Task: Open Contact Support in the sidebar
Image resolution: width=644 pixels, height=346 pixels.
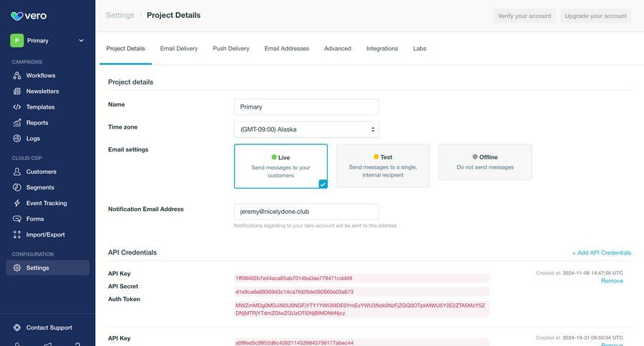Action: click(x=49, y=327)
